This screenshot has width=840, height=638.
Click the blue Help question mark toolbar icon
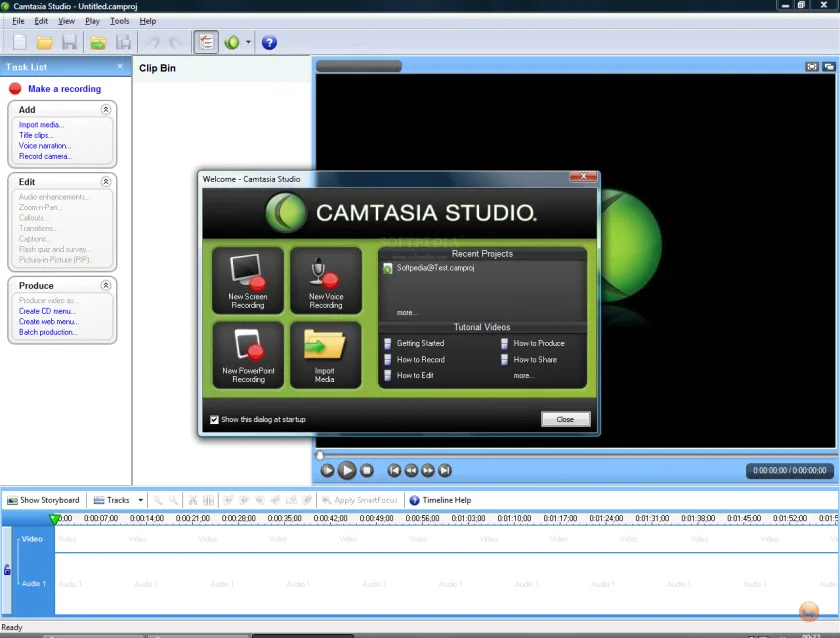pos(269,42)
